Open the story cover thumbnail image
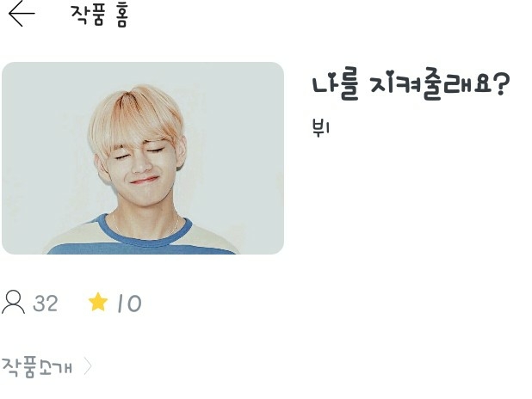The image size is (532, 399). tap(143, 158)
